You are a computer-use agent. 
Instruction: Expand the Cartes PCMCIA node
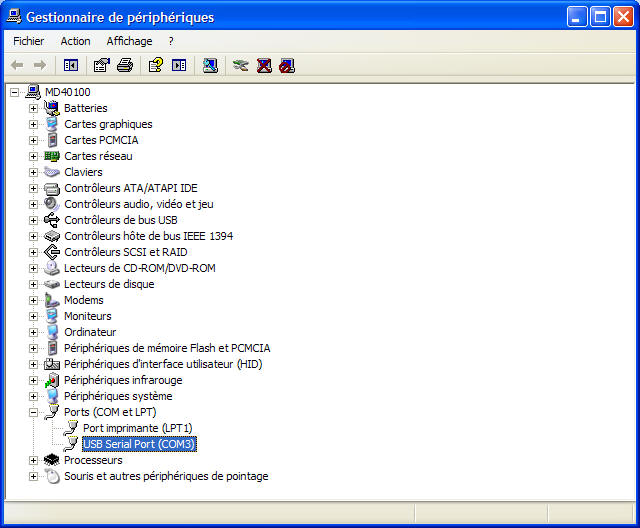pyautogui.click(x=33, y=140)
